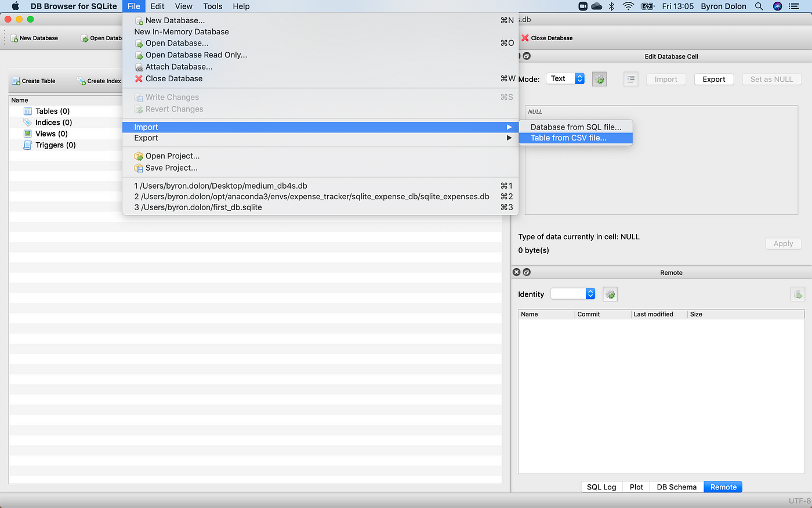
Task: Click the Byron Dolon user menu
Action: point(723,6)
